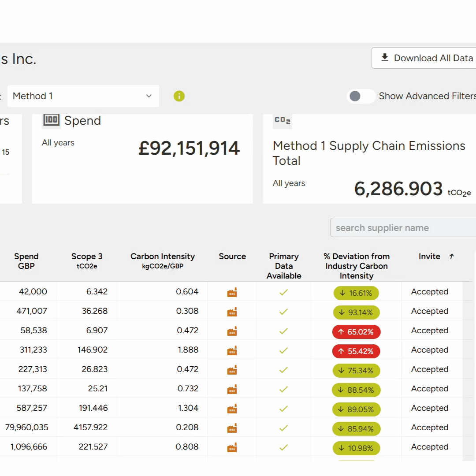This screenshot has height=476, width=476.
Task: Sort by Spend GBP column header
Action: [26, 261]
